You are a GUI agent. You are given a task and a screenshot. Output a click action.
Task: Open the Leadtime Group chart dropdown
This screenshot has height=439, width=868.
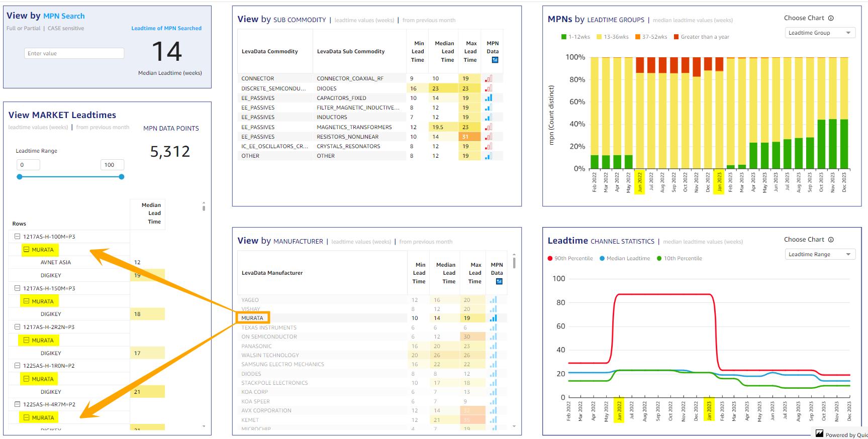coord(820,33)
